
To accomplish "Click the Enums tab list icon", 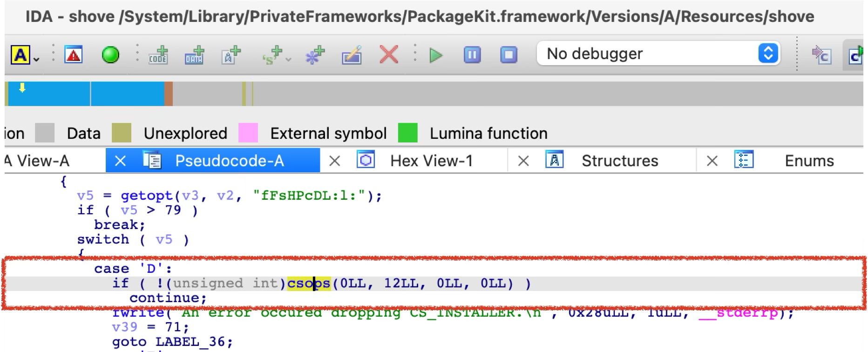I will click(744, 160).
